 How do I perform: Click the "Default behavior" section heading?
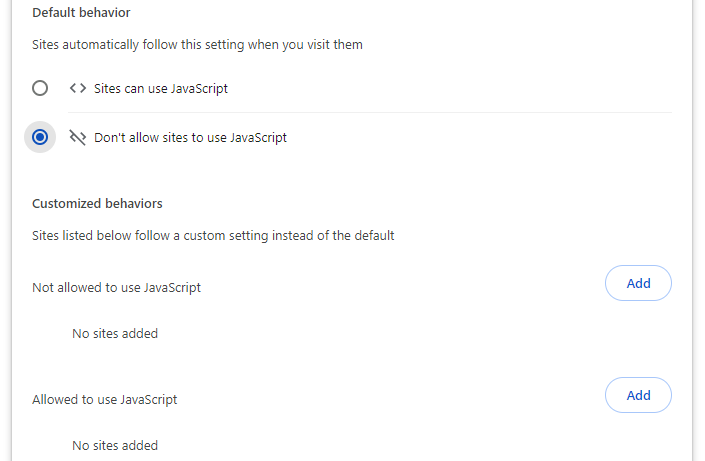coord(81,13)
